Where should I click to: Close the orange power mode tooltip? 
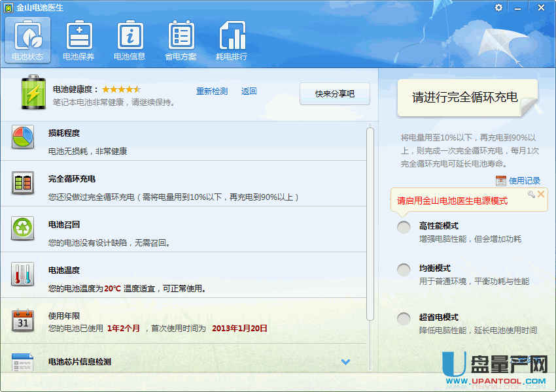tap(541, 194)
